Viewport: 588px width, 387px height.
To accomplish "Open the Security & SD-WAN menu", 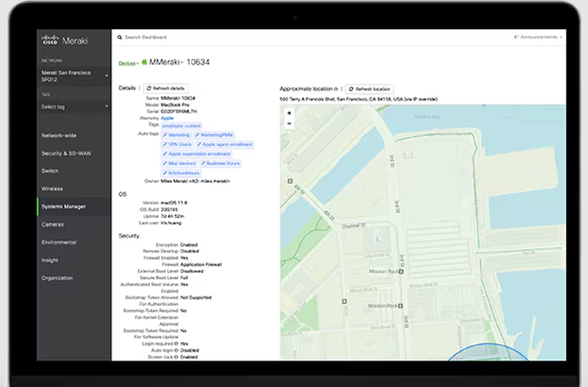I will click(66, 154).
